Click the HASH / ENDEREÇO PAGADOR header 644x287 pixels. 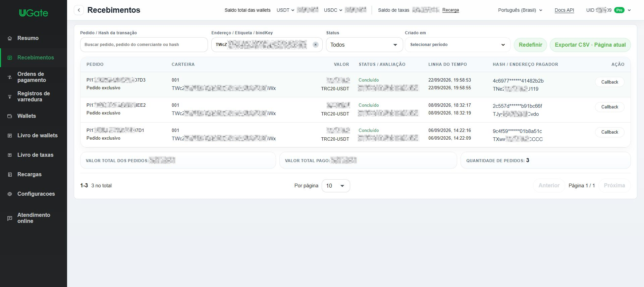525,64
